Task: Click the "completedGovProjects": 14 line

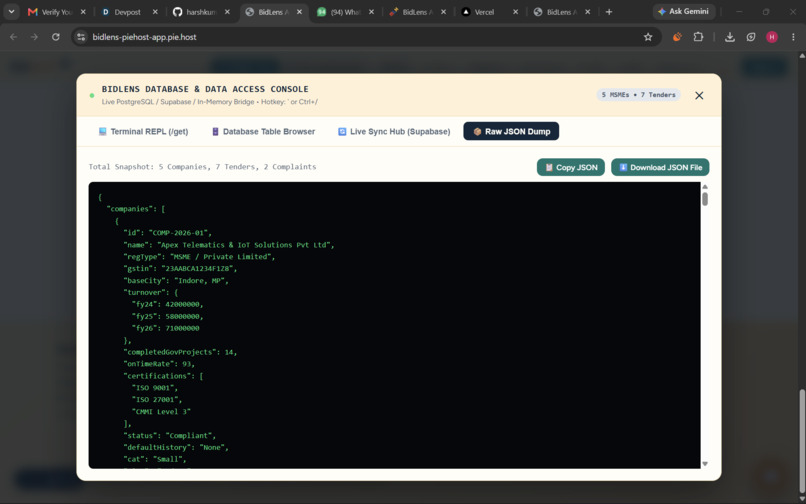Action: pyautogui.click(x=180, y=352)
